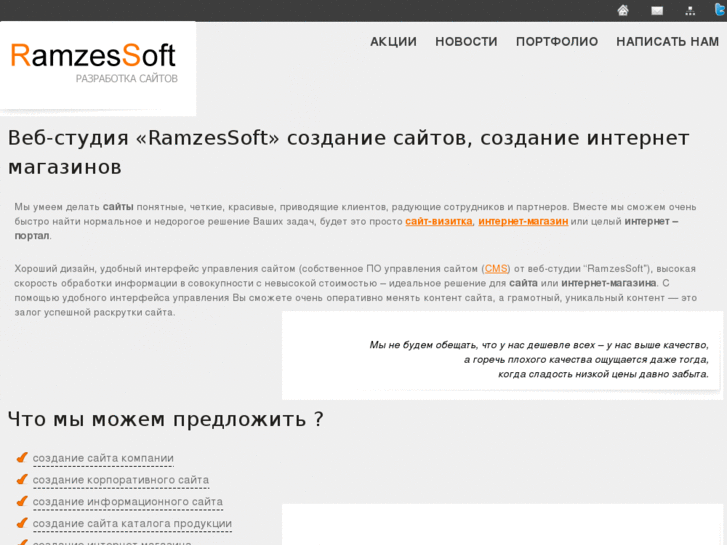Open создание информационного сайта link
Image resolution: width=727 pixels, height=545 pixels.
(x=128, y=501)
